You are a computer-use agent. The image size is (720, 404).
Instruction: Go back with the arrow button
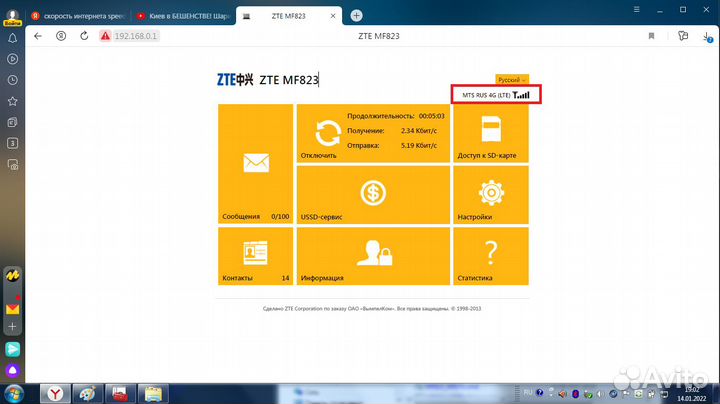pos(38,36)
